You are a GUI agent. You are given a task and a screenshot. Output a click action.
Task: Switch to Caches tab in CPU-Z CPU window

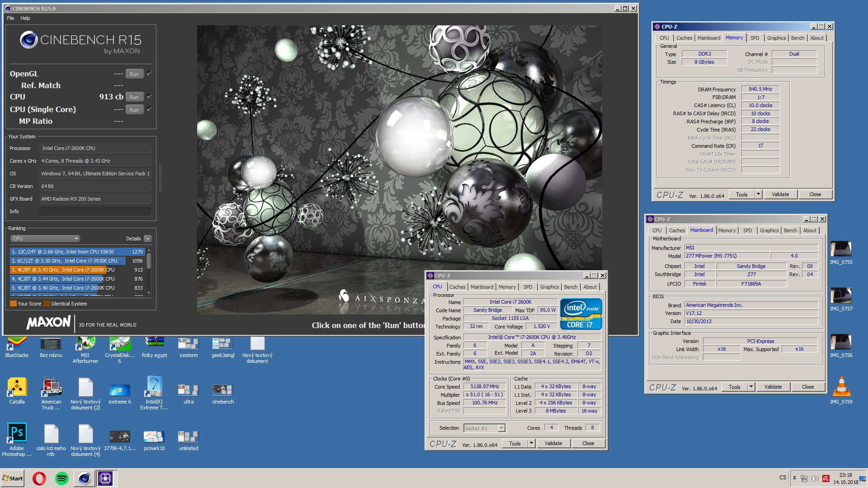point(457,287)
